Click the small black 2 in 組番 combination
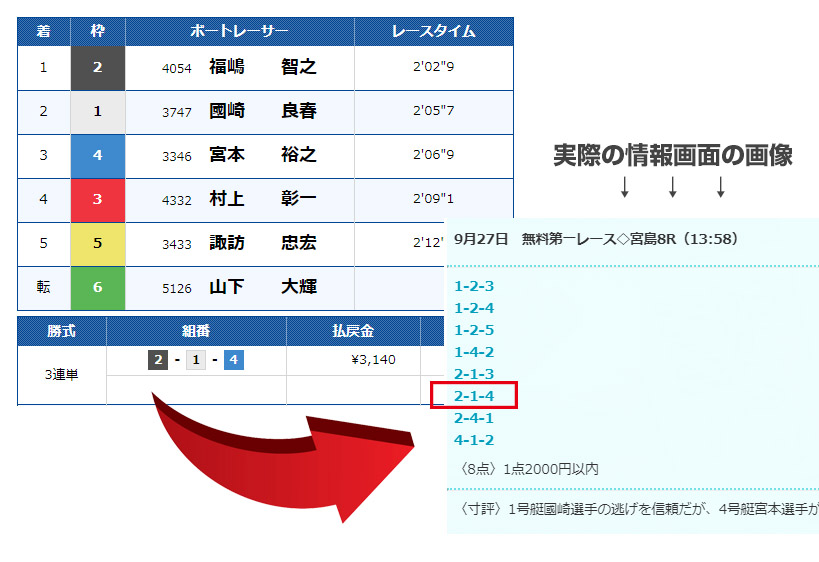 pyautogui.click(x=158, y=360)
